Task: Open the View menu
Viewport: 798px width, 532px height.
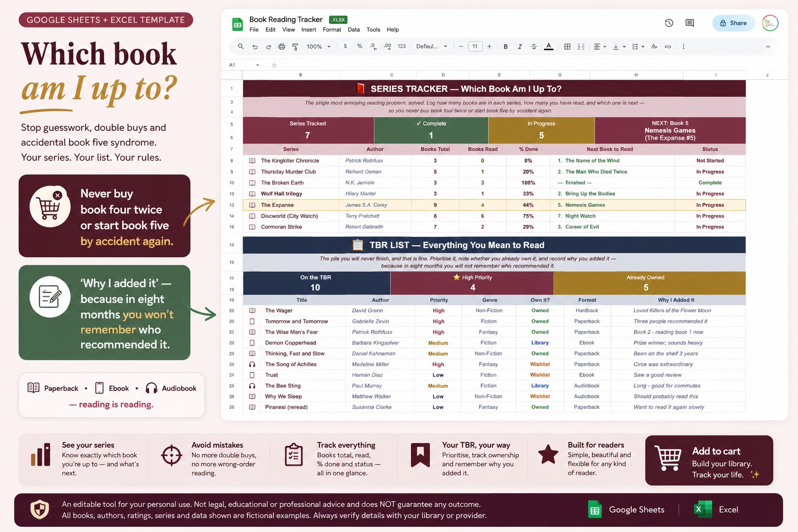Action: 289,30
